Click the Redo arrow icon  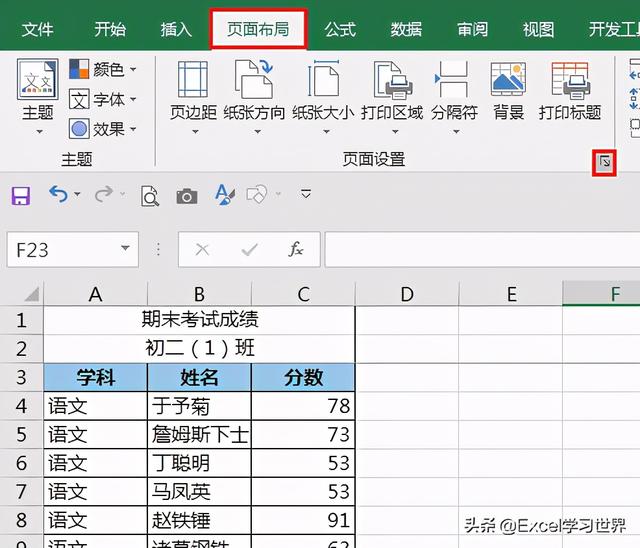(x=104, y=194)
